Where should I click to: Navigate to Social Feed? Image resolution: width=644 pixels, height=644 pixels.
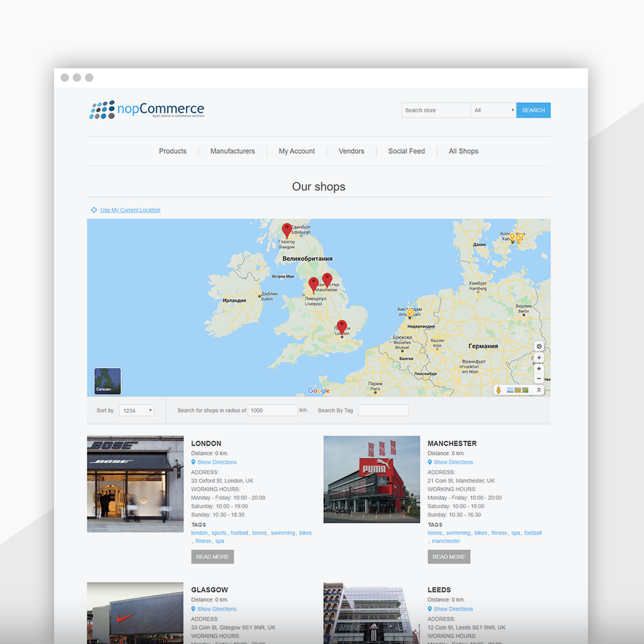(406, 151)
